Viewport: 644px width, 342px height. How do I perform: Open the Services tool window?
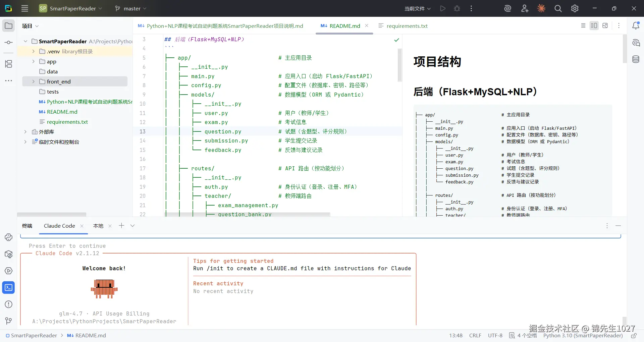(x=8, y=271)
